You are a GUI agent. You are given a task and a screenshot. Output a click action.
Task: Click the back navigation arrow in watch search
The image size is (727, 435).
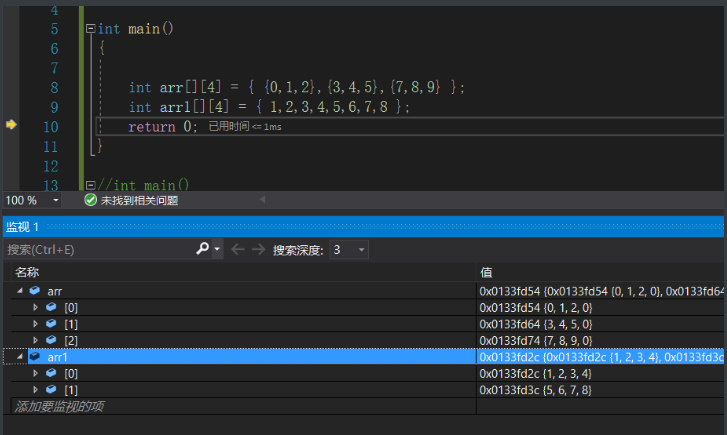(x=238, y=249)
